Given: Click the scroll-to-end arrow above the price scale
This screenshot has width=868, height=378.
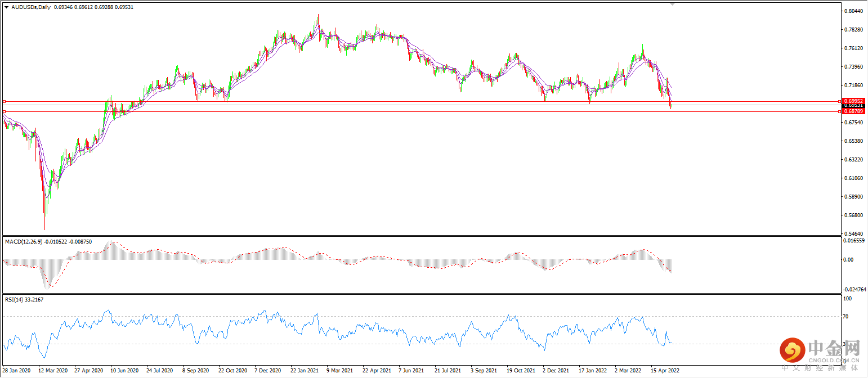Looking at the screenshot, I should point(672,3).
